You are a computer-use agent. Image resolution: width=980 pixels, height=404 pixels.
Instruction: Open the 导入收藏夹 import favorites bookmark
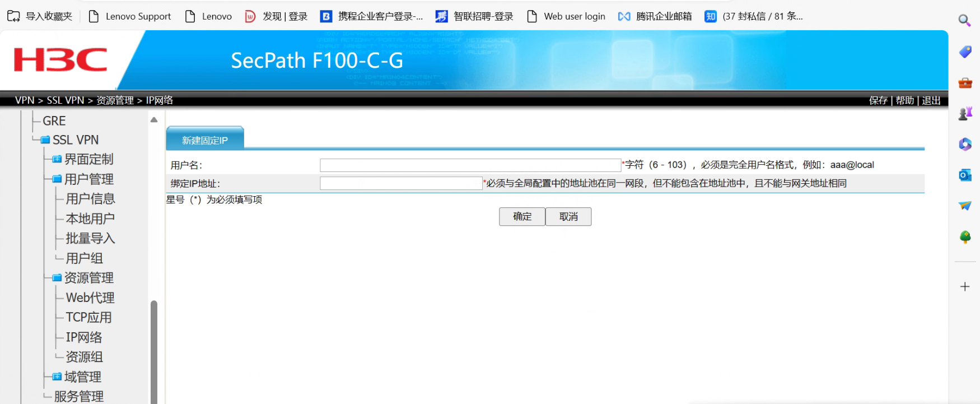pos(40,16)
